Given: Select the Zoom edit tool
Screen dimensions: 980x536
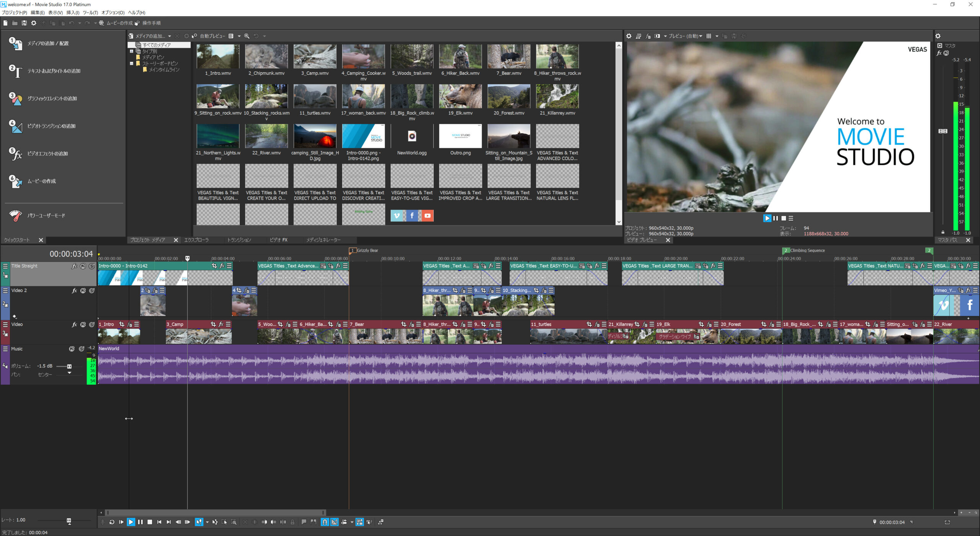Looking at the screenshot, I should [x=234, y=522].
